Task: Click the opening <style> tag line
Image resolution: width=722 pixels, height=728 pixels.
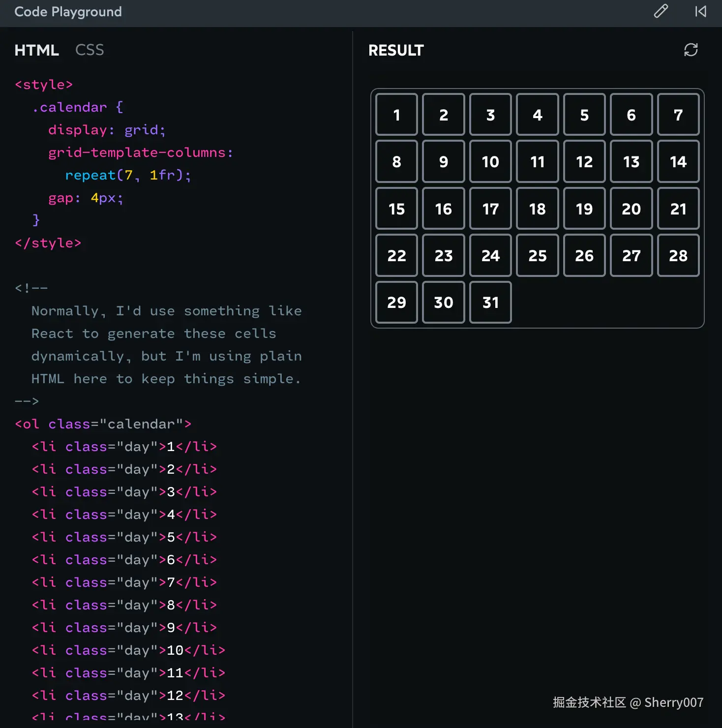Action: [44, 85]
